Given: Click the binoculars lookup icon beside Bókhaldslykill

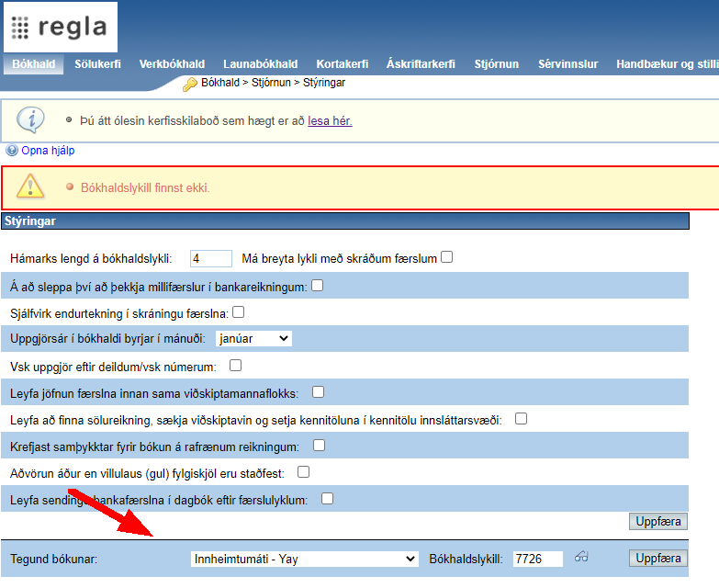Looking at the screenshot, I should tap(581, 558).
